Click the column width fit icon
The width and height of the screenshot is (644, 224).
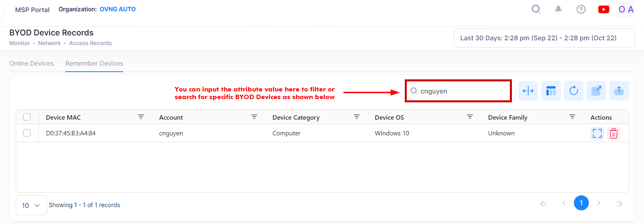point(528,91)
